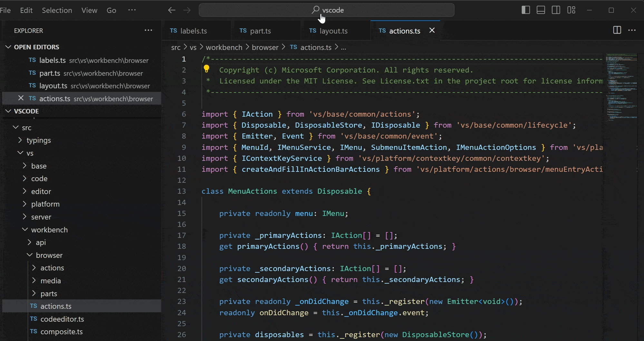Toggle the secondary side bar layout icon

556,10
